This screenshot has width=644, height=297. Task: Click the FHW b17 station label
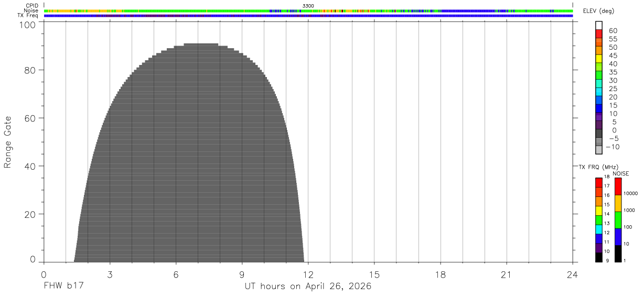[x=63, y=286]
